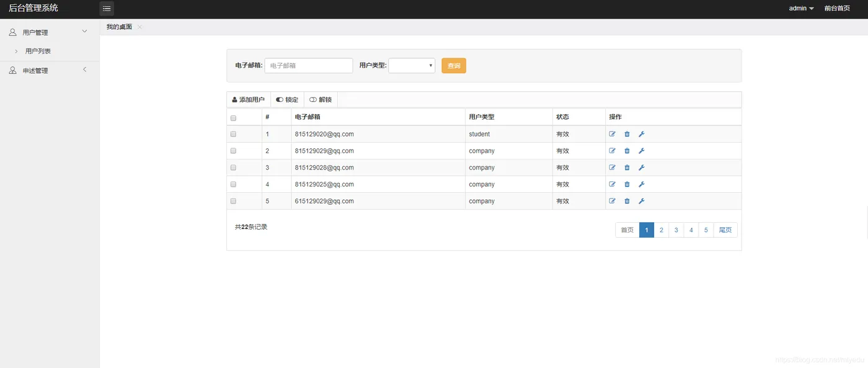Check the box for row 2 user

coord(233,151)
